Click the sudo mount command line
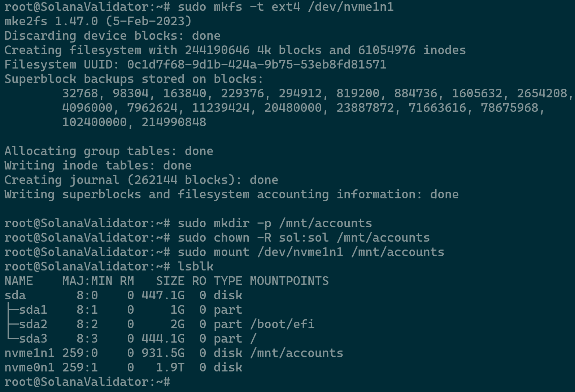Screen dimensions: 575x392 [x=310, y=252]
